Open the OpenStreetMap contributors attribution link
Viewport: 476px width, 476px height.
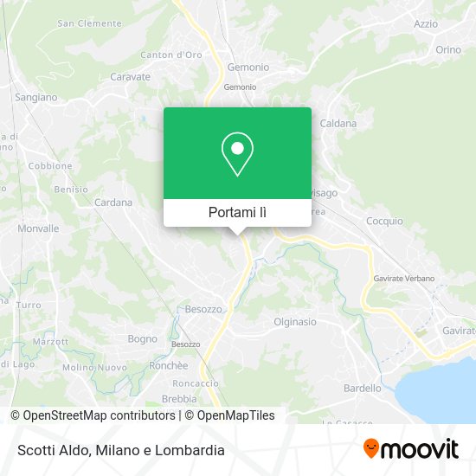click(93, 415)
